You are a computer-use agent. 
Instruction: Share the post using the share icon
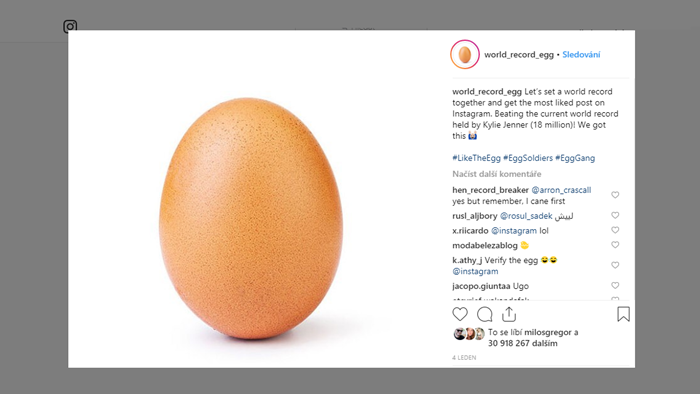click(509, 314)
